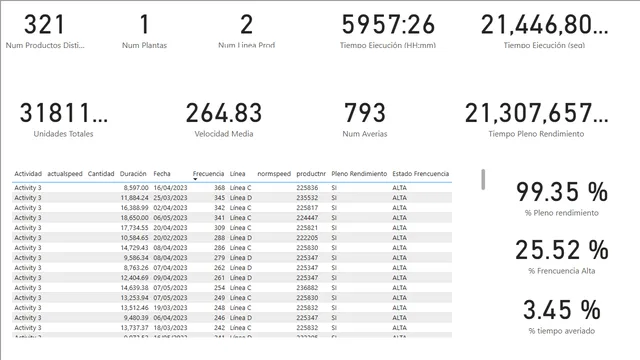Click date cell 19/03/2023
The image size is (640, 360).
tap(170, 308)
